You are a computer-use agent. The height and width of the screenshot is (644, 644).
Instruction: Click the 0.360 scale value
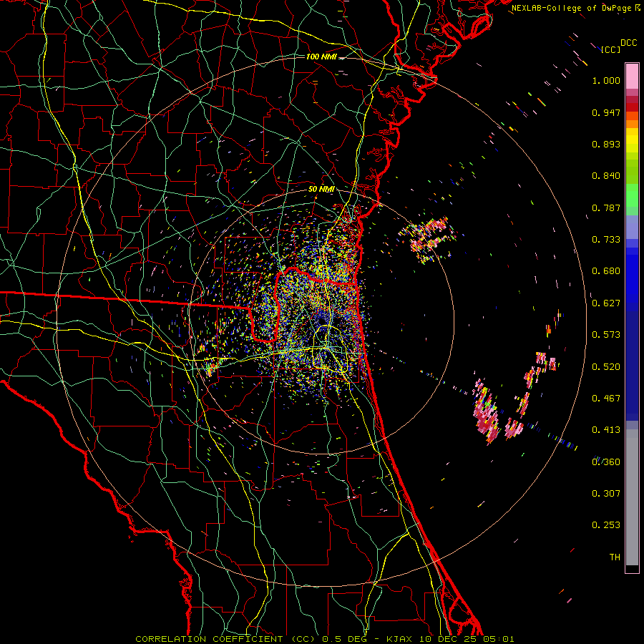[606, 462]
